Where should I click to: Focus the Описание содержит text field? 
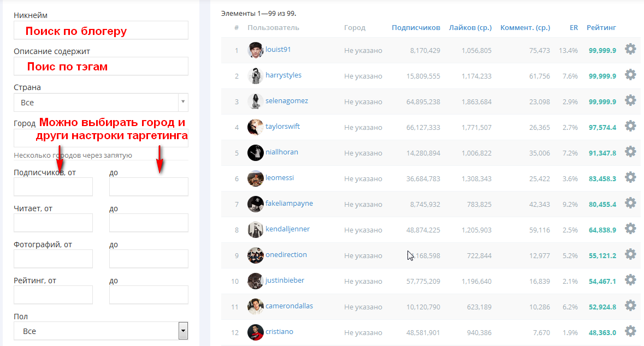pyautogui.click(x=101, y=66)
